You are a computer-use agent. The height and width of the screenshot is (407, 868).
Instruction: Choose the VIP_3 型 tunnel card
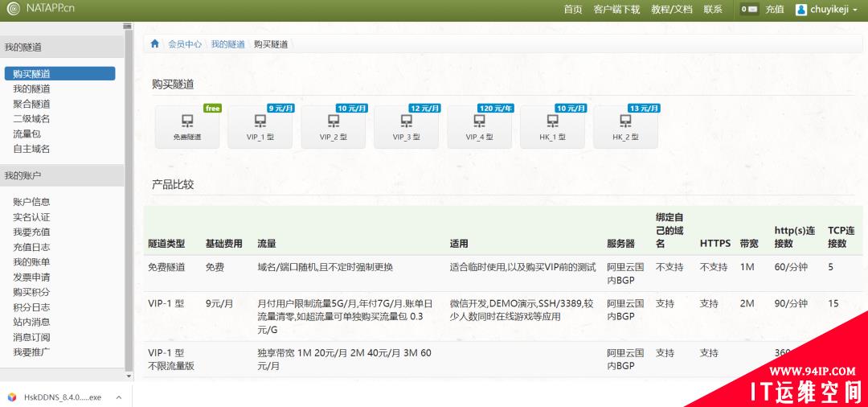(x=407, y=127)
